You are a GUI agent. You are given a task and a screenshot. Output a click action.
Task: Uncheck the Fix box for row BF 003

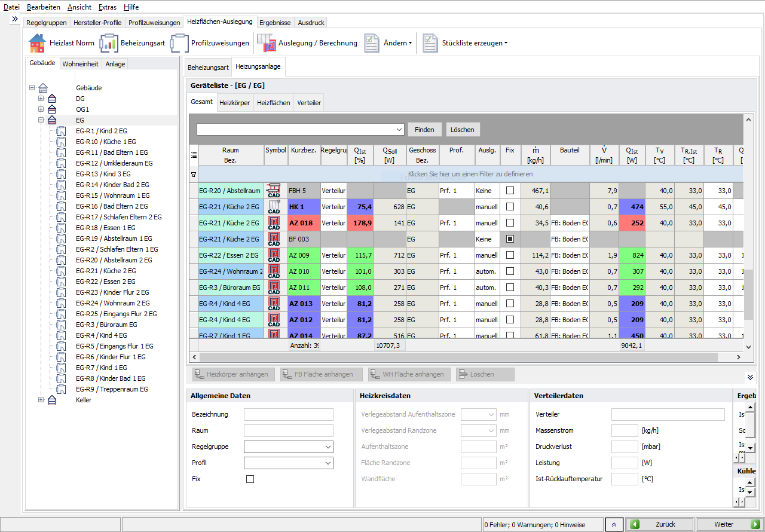pyautogui.click(x=509, y=239)
